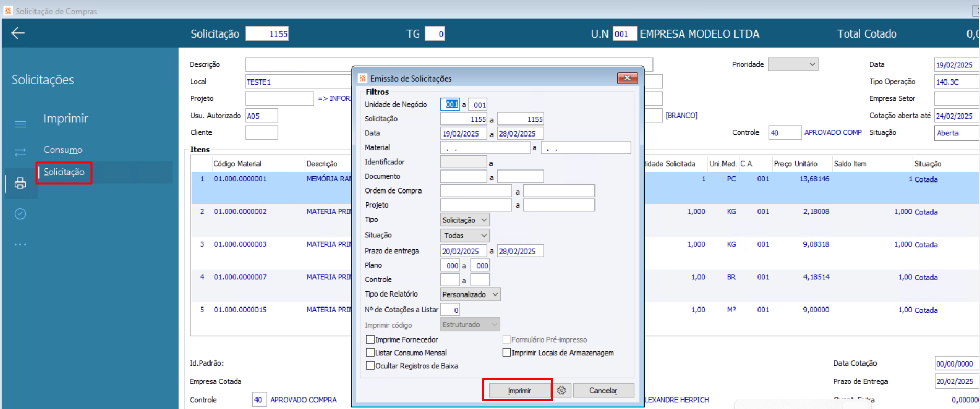The width and height of the screenshot is (980, 409).
Task: Expand the Situação dropdown showing Todas
Action: click(x=465, y=236)
